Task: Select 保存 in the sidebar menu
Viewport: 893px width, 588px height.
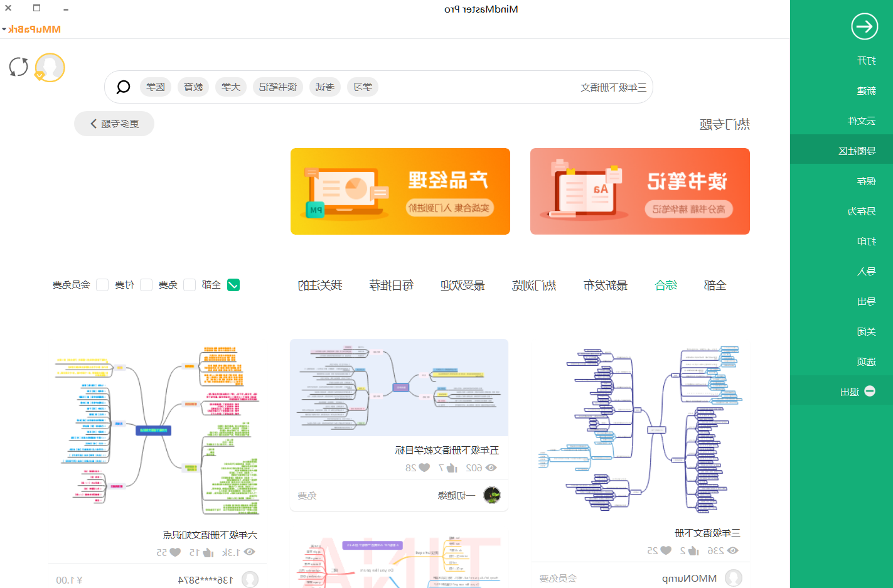Action: [842, 181]
